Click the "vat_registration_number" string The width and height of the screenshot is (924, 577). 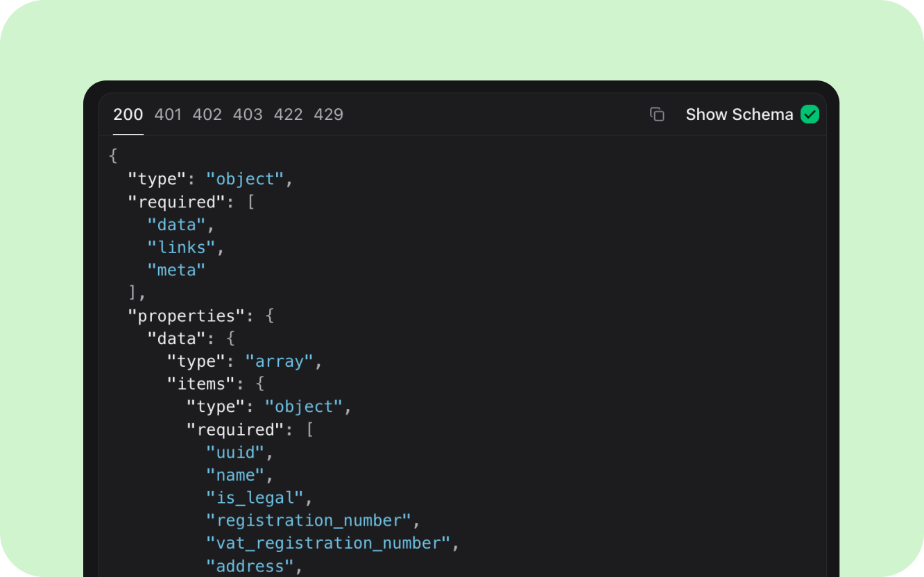[329, 544]
